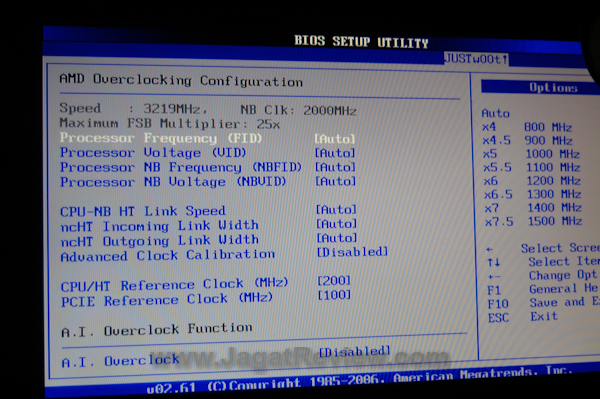600x399 pixels.
Task: Choose x4.5 900 MHz option
Action: click(x=527, y=140)
